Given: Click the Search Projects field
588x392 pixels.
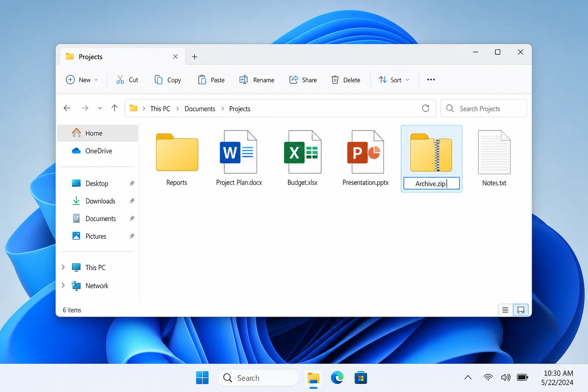Looking at the screenshot, I should click(x=483, y=108).
